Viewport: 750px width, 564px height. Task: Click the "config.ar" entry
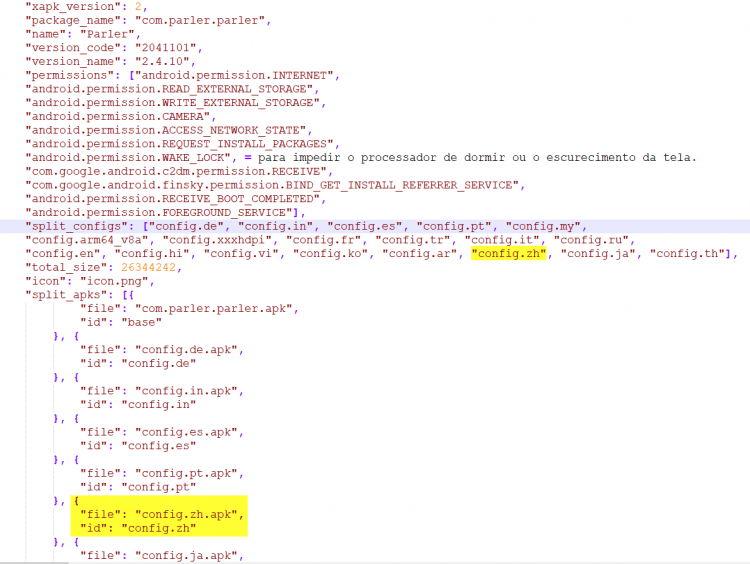pyautogui.click(x=419, y=254)
